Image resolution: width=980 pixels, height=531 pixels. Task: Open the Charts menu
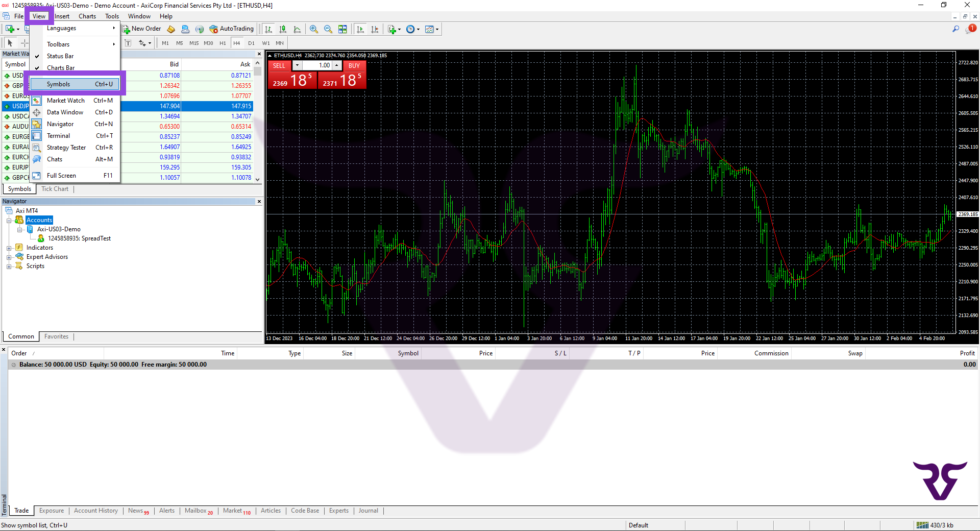(x=87, y=16)
